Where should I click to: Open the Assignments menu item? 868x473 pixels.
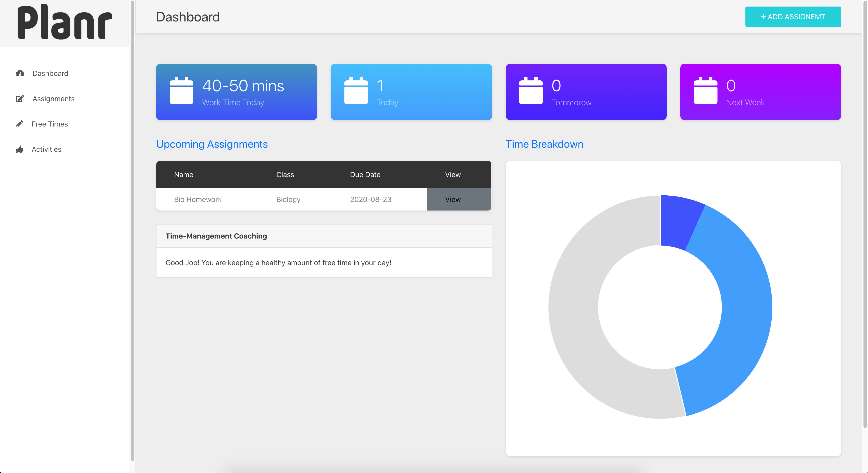(53, 99)
